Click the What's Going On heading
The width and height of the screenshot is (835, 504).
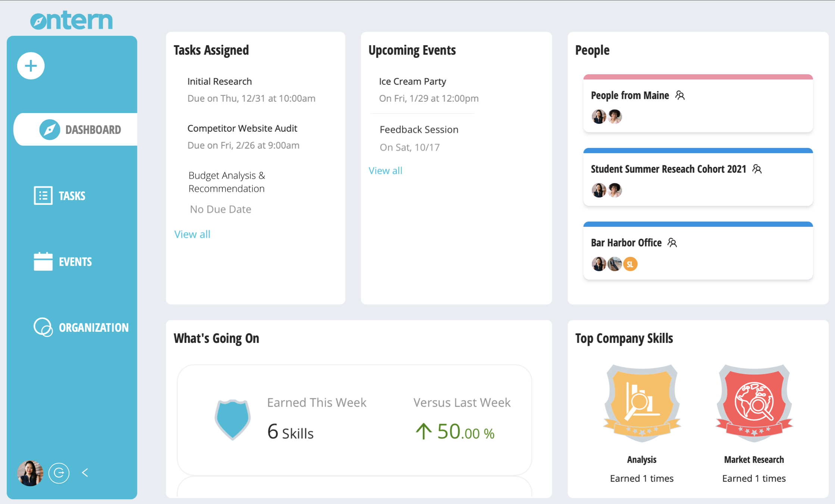[216, 338]
